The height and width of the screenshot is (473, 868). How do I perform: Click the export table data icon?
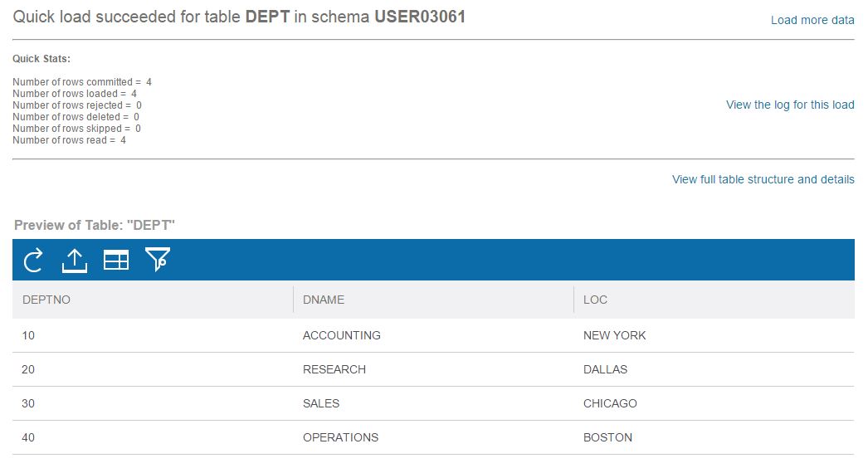point(75,261)
